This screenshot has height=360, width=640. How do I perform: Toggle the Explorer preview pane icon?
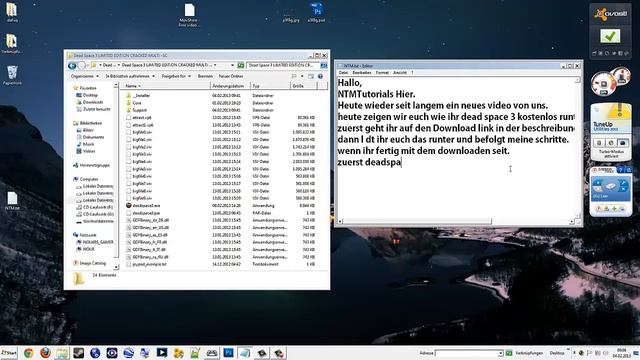311,76
